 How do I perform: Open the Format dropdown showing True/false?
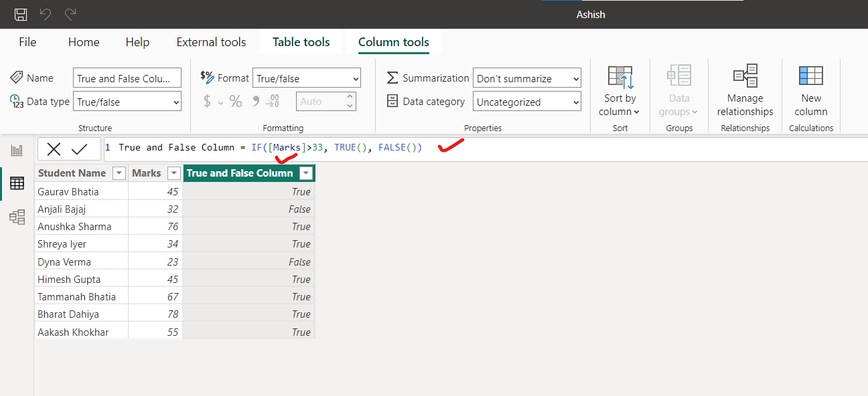(306, 78)
